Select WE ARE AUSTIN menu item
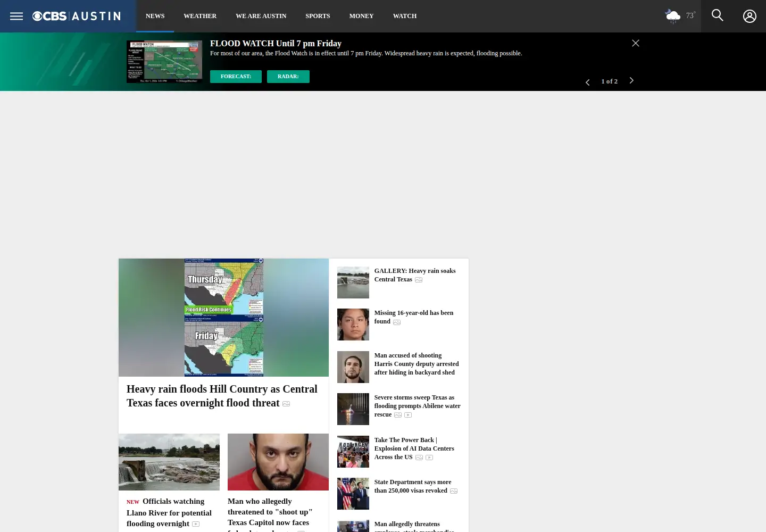766x532 pixels. pyautogui.click(x=261, y=16)
